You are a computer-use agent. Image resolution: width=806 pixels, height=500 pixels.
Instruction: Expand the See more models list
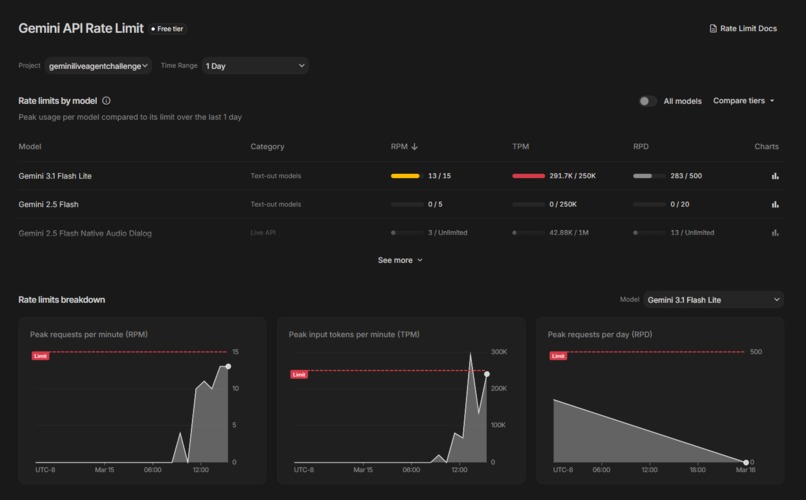tap(400, 260)
